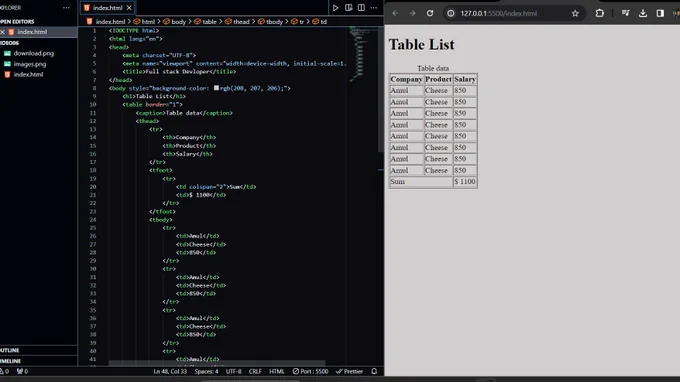Change language mode via HTML status item

(277, 372)
